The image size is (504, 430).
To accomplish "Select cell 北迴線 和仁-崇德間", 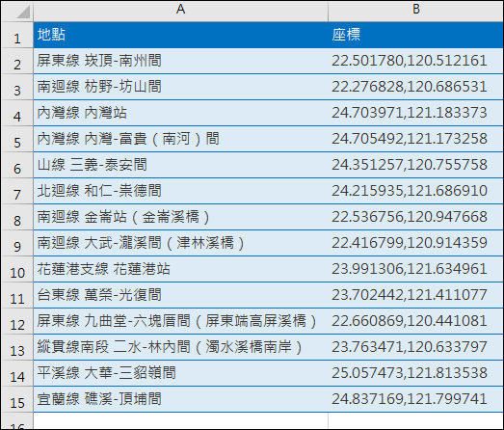I will (x=180, y=191).
